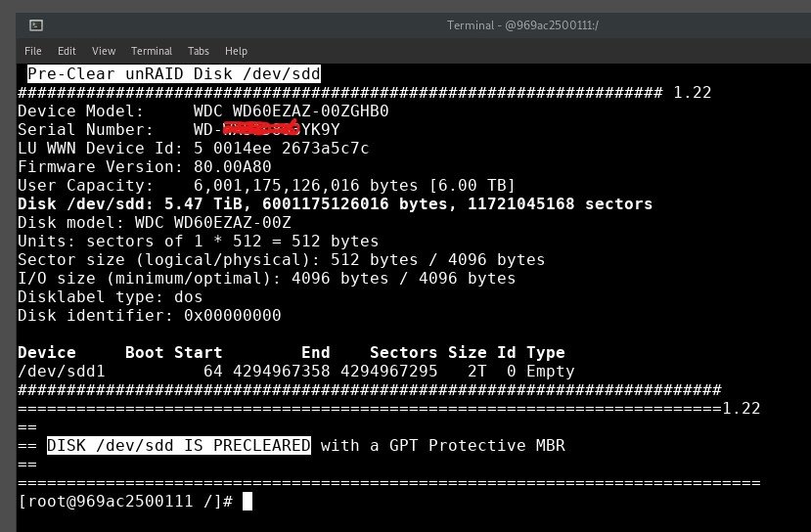Open the View menu
Image resolution: width=811 pixels, height=532 pixels.
coord(104,51)
